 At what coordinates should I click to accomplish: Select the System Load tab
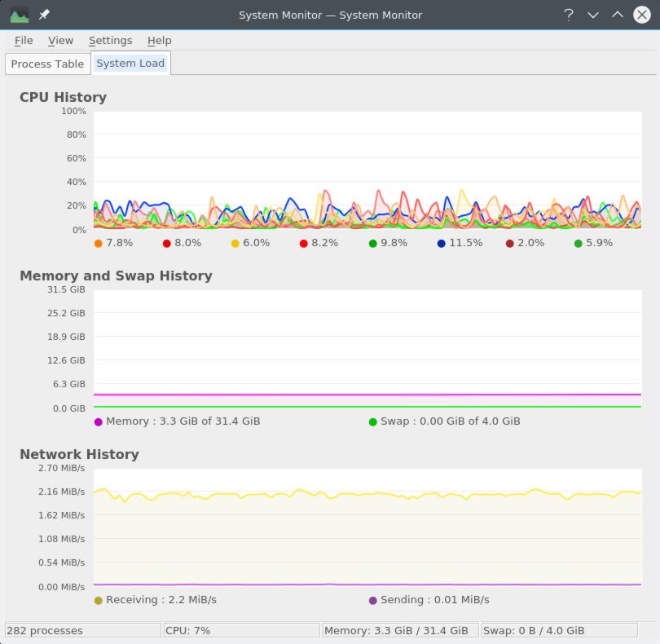(130, 64)
